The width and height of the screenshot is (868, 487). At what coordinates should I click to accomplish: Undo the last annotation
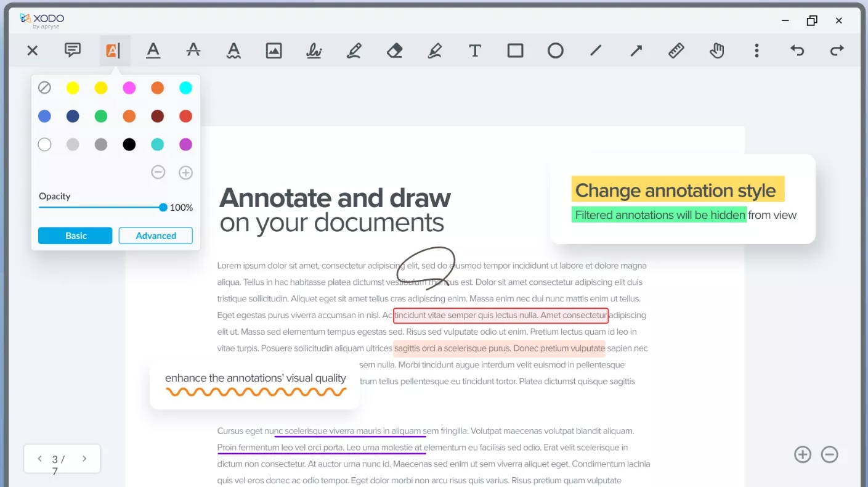coord(797,51)
